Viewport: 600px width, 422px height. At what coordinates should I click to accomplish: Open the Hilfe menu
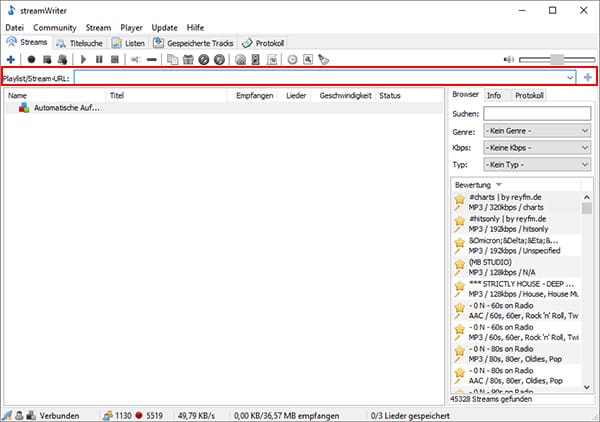click(x=195, y=28)
